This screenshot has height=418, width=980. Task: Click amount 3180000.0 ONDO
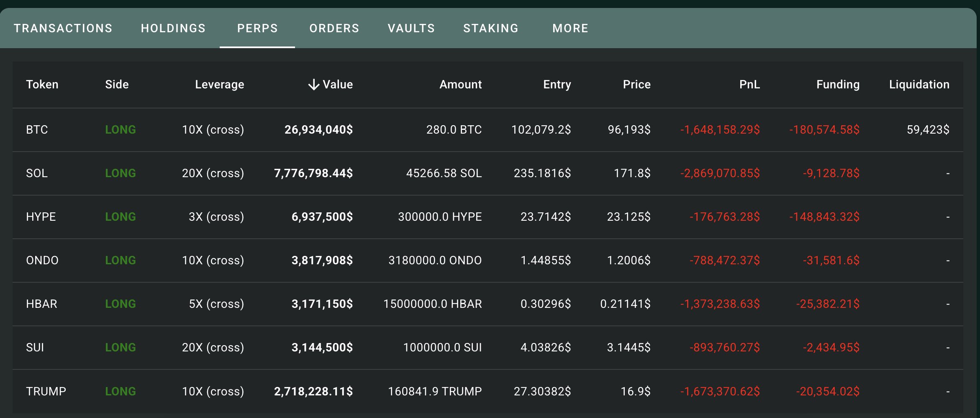click(435, 261)
